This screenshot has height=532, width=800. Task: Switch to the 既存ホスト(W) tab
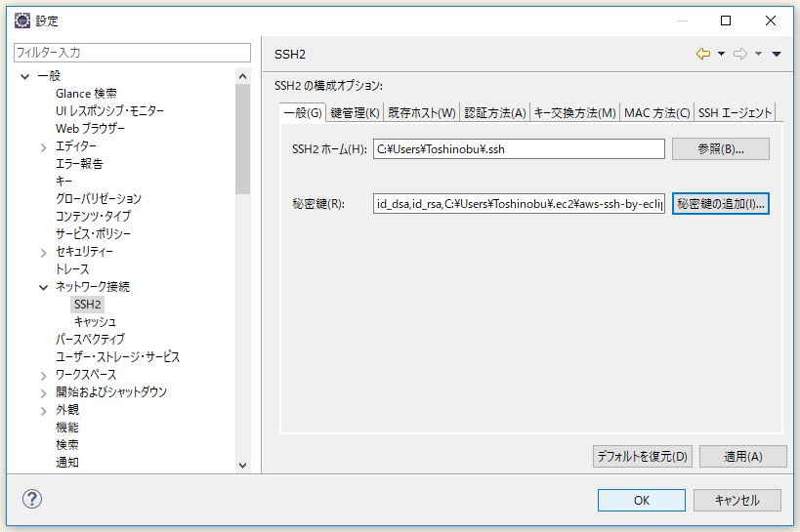(x=421, y=112)
